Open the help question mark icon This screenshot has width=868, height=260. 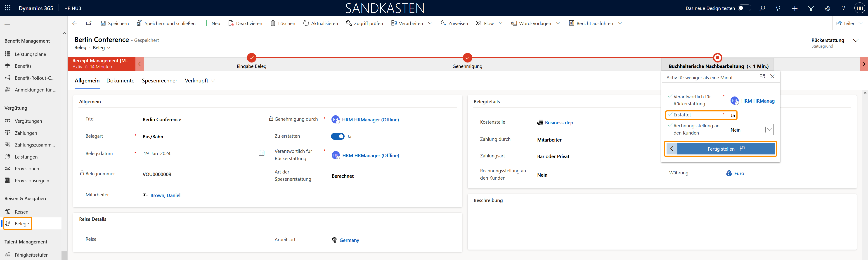click(x=843, y=8)
